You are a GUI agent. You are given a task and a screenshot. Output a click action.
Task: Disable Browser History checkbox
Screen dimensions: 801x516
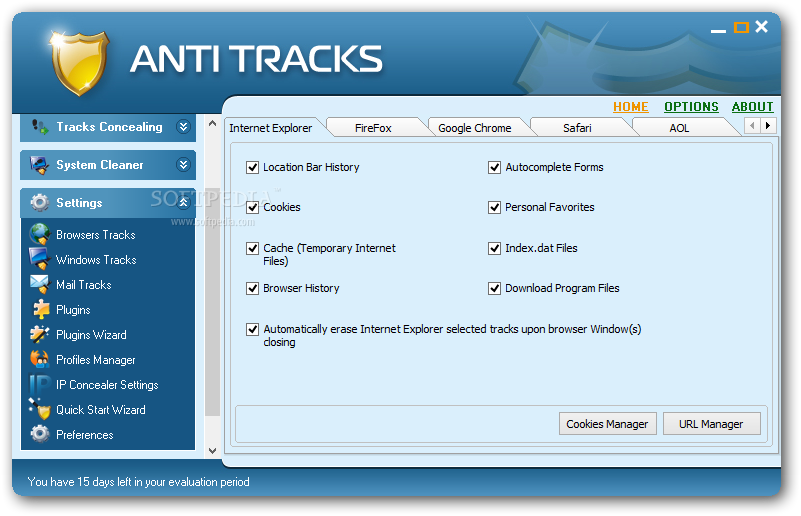[x=252, y=288]
